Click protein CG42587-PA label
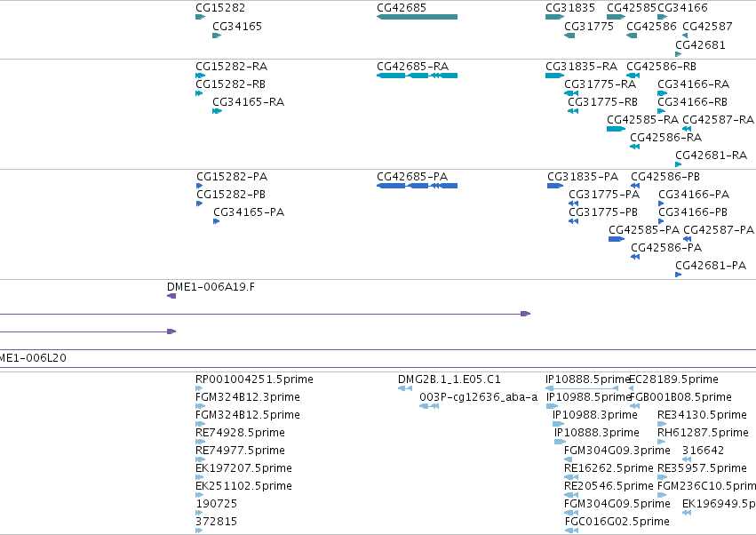Screen dimensions: 756x535 point(719,229)
